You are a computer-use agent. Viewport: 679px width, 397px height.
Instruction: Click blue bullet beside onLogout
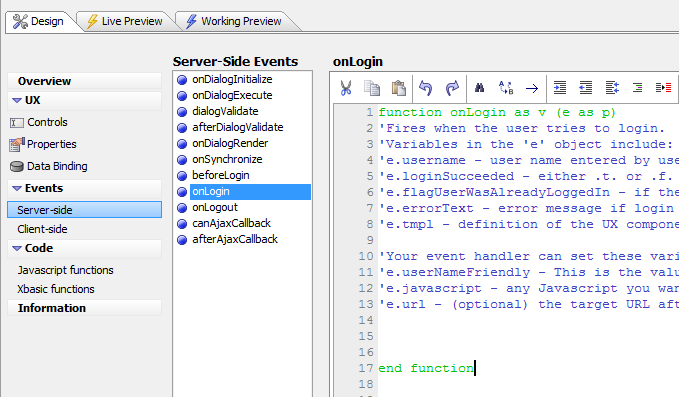click(182, 208)
